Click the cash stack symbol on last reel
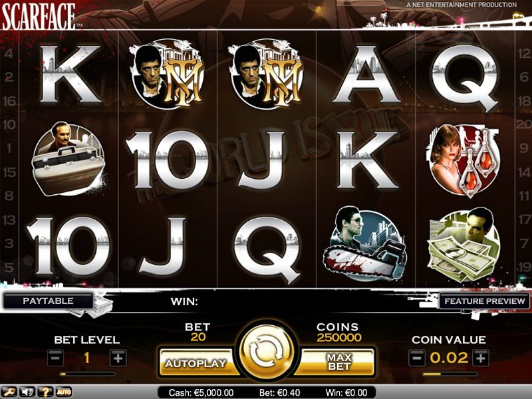 point(464,245)
